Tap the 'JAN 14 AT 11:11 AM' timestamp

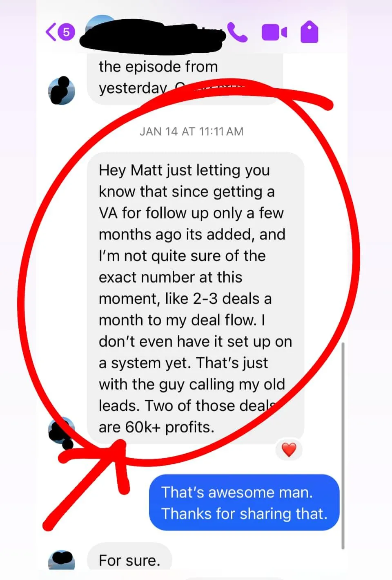click(x=192, y=131)
